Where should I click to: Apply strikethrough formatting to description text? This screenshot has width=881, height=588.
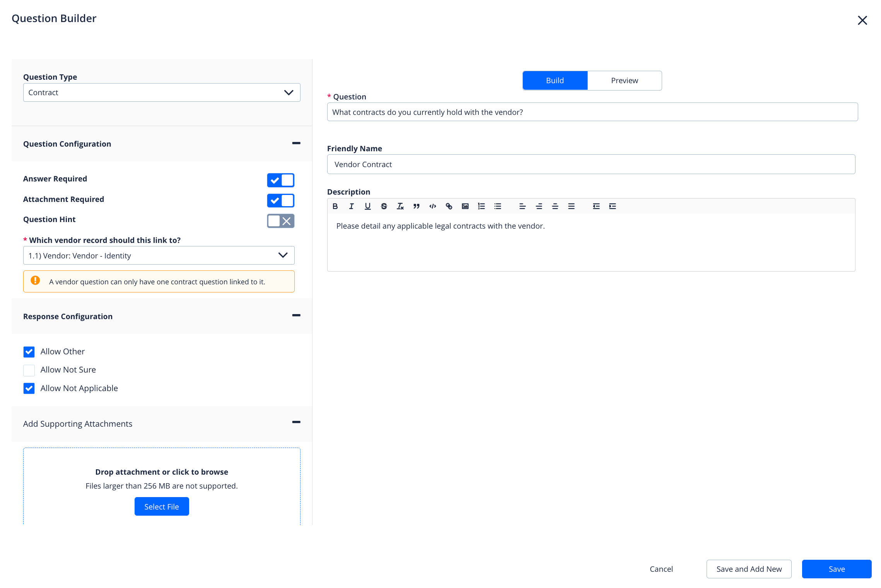pos(384,206)
